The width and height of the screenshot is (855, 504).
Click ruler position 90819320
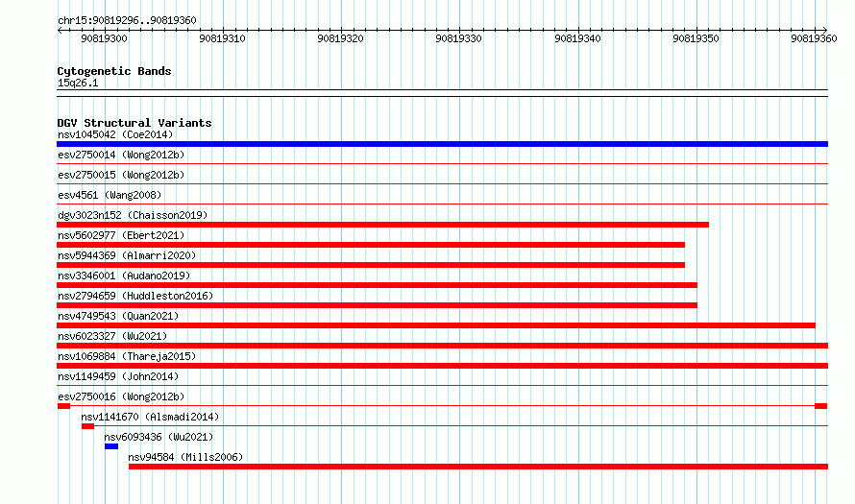[x=340, y=38]
